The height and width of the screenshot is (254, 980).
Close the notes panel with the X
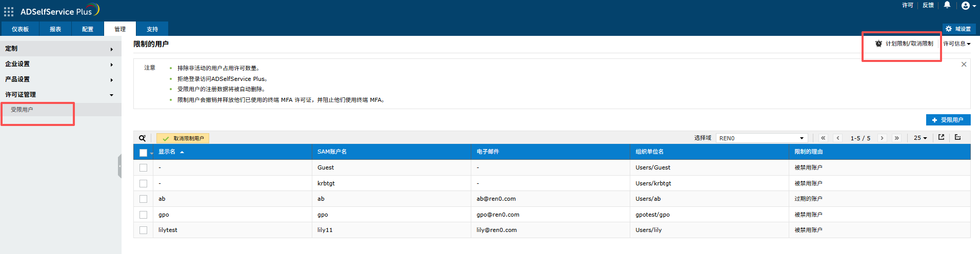(964, 65)
